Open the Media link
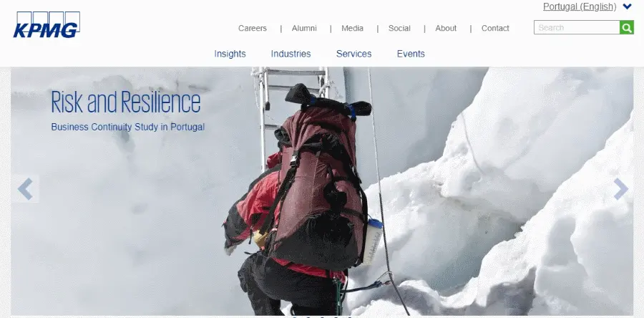The width and height of the screenshot is (644, 318). (x=352, y=29)
